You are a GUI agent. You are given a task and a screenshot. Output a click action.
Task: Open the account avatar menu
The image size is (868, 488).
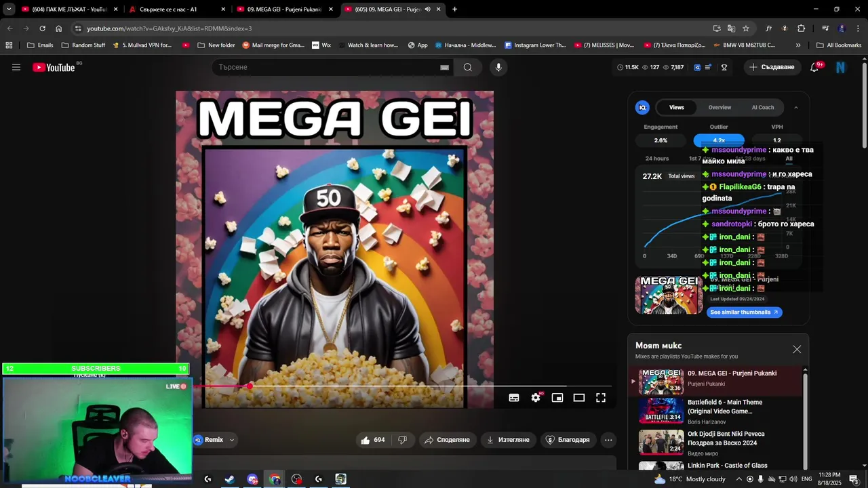[841, 67]
